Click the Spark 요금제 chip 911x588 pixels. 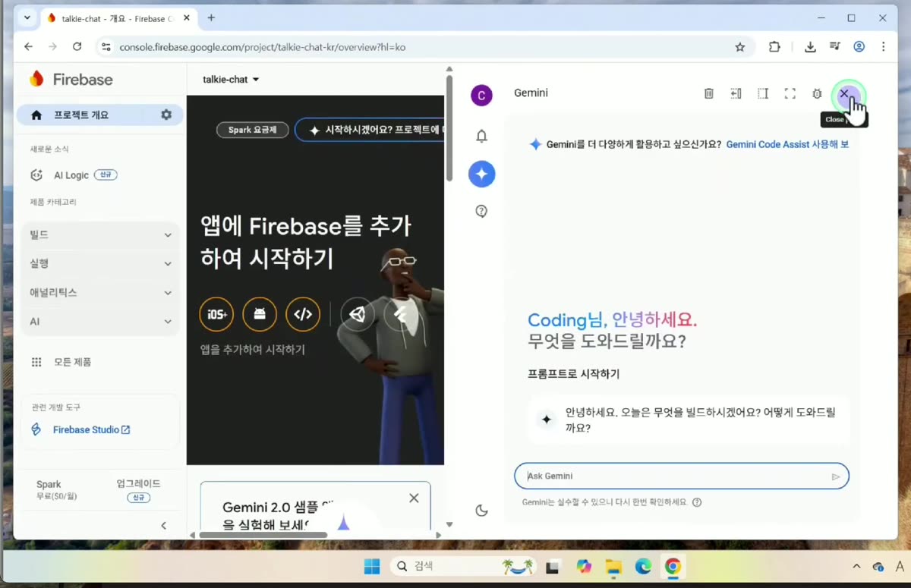pyautogui.click(x=252, y=130)
